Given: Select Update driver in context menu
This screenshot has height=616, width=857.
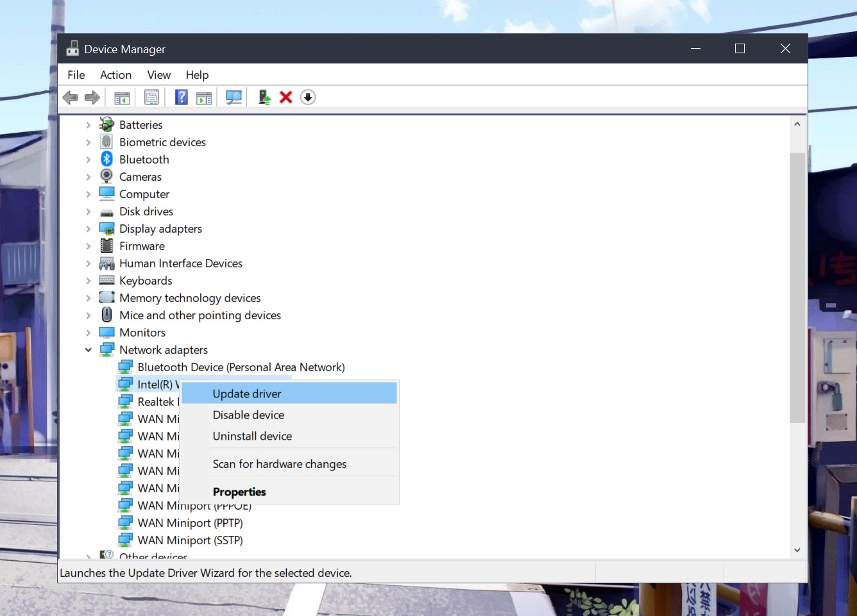Looking at the screenshot, I should pyautogui.click(x=247, y=394).
